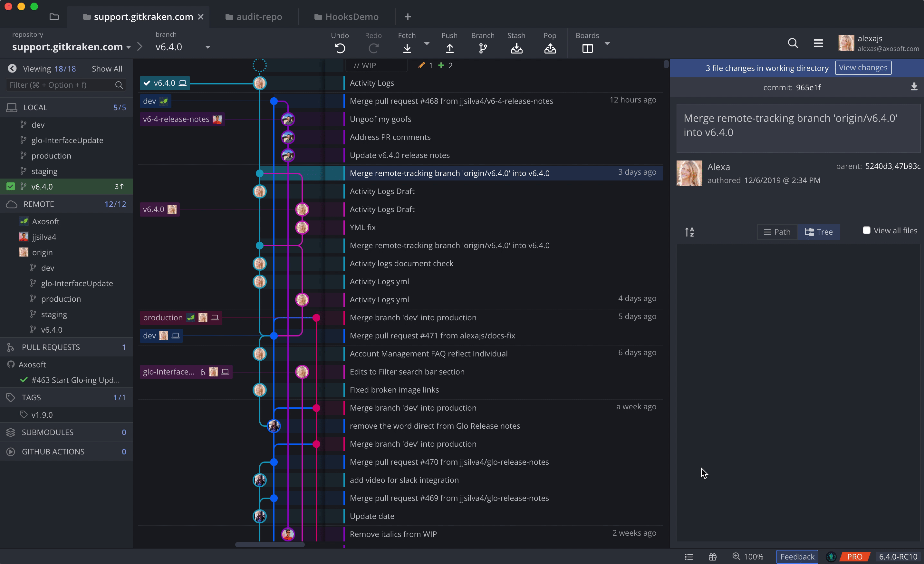The height and width of the screenshot is (564, 924).
Task: Click the v1.9.0 tag icon
Action: click(x=24, y=415)
